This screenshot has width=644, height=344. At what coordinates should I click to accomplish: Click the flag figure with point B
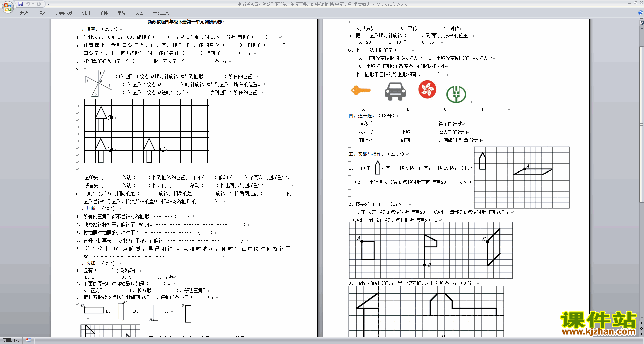click(x=430, y=250)
